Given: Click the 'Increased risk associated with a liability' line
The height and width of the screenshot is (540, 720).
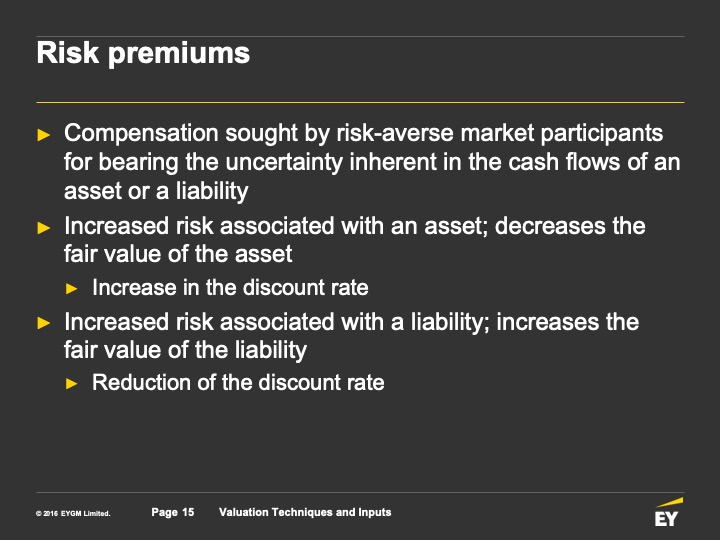Looking at the screenshot, I should (x=351, y=322).
